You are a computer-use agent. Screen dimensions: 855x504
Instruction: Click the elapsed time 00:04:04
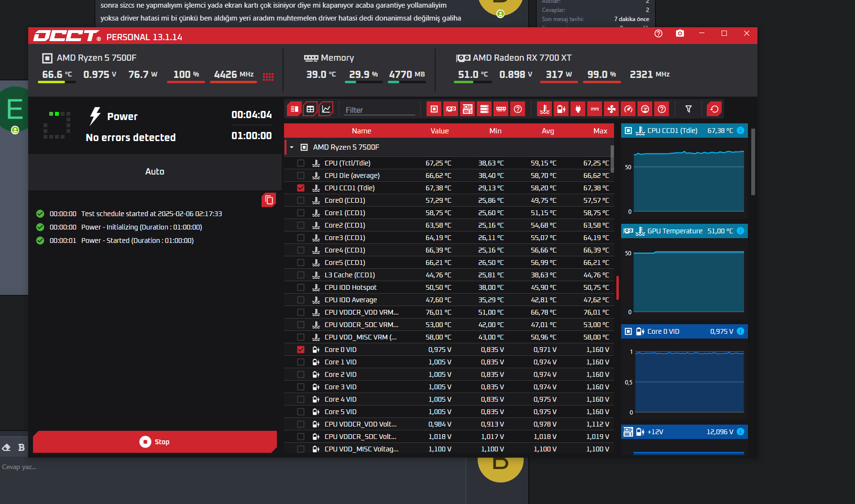point(252,115)
